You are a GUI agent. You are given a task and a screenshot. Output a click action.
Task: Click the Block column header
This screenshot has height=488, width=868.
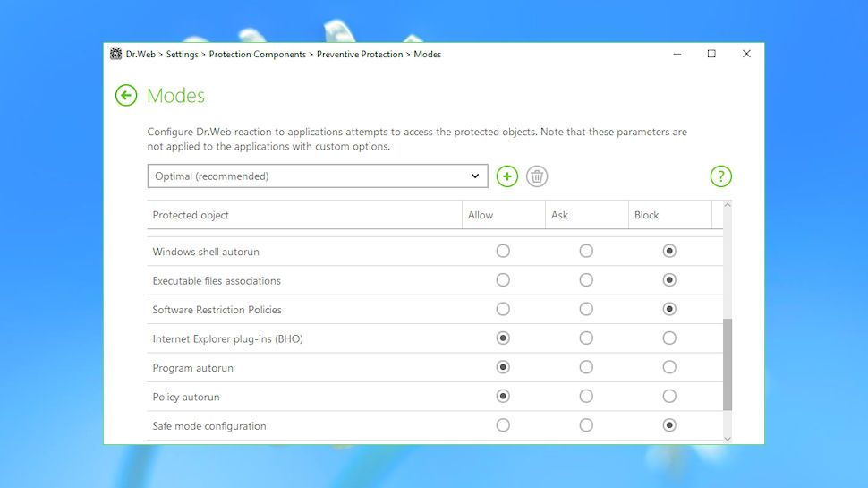click(x=670, y=215)
